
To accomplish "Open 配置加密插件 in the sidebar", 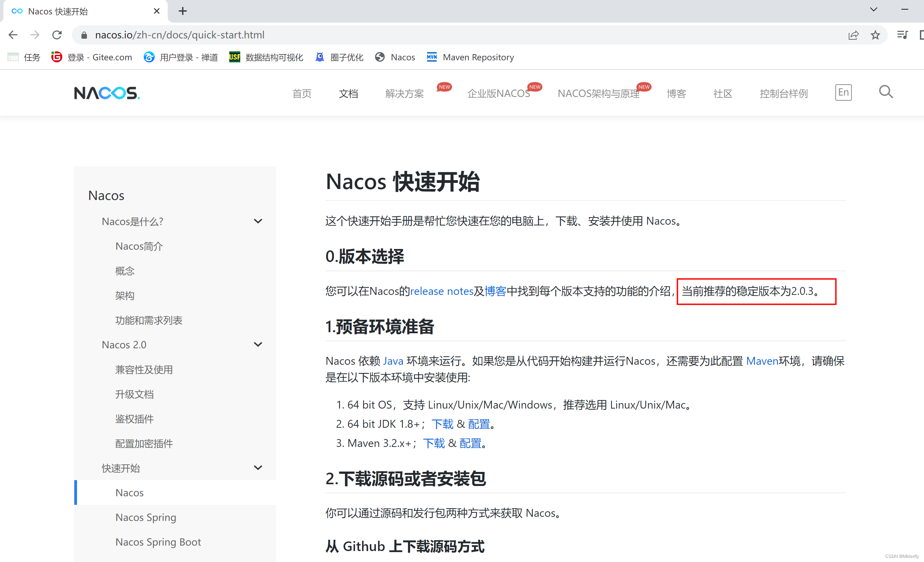I will [144, 444].
